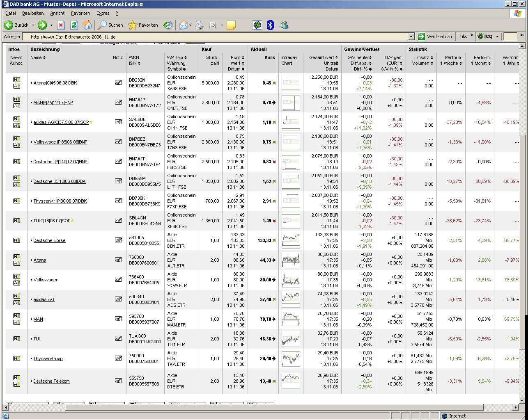Go back with the Zurück button

click(x=16, y=25)
